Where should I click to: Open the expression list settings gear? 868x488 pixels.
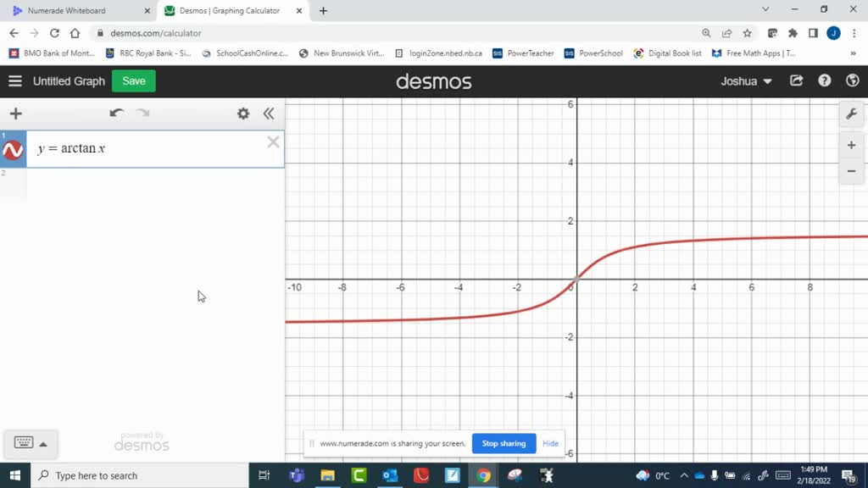click(243, 114)
